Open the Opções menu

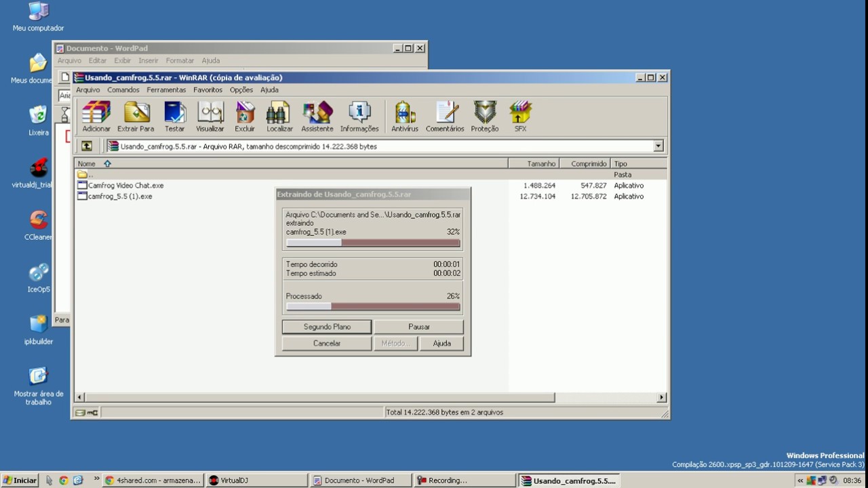click(x=241, y=89)
